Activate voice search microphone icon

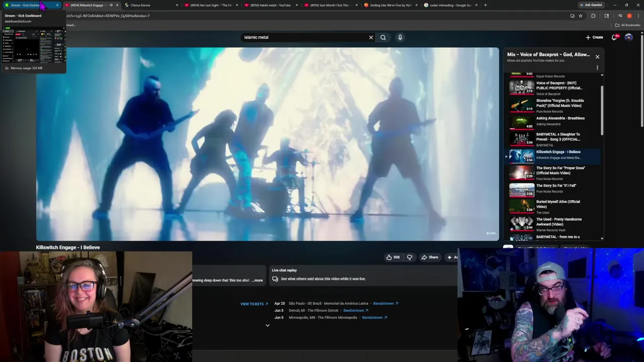[400, 37]
